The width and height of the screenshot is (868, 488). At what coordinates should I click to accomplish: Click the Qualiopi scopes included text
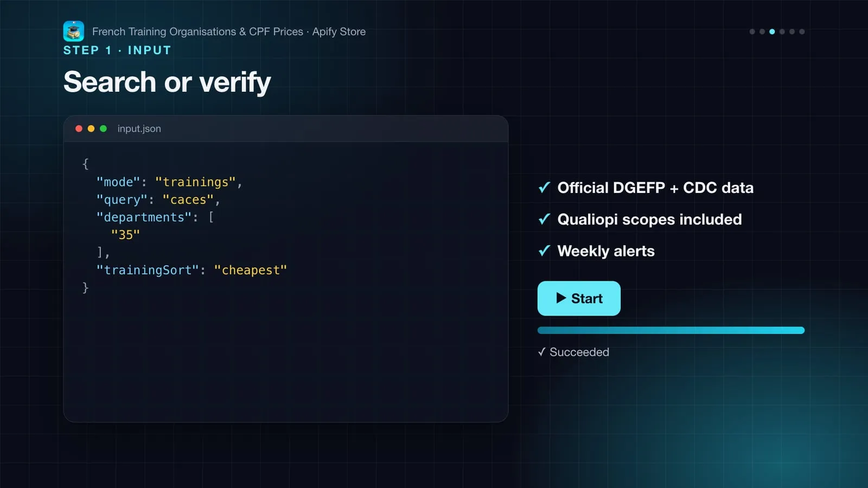pyautogui.click(x=649, y=219)
